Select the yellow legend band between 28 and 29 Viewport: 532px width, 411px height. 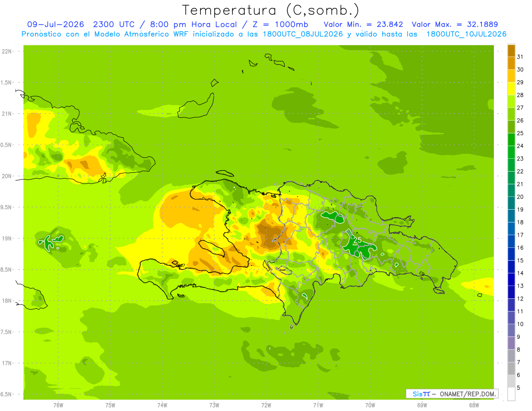511,89
